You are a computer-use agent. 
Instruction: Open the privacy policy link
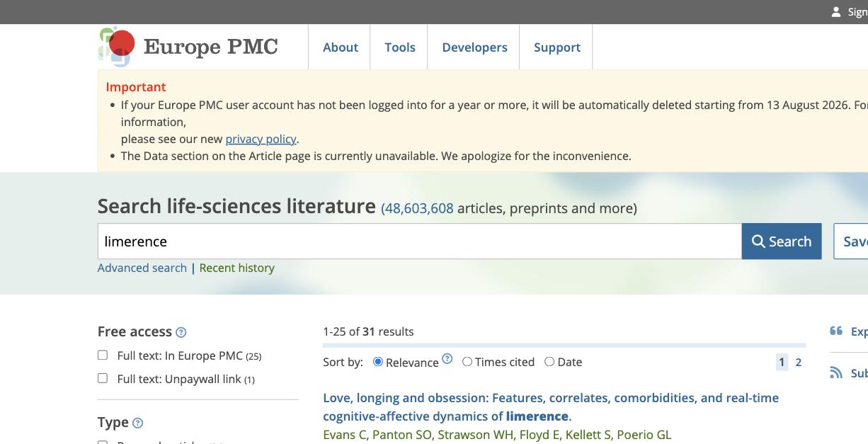[x=261, y=139]
